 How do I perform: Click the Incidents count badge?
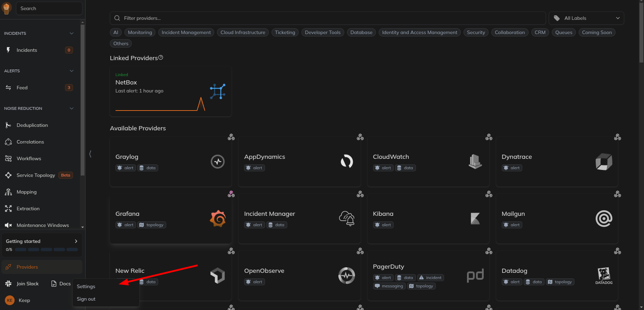69,50
